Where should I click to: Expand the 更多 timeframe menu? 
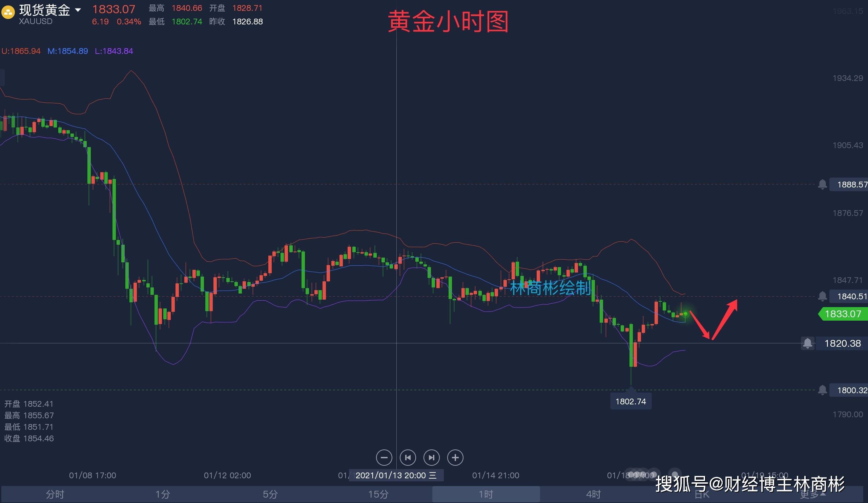pos(812,495)
